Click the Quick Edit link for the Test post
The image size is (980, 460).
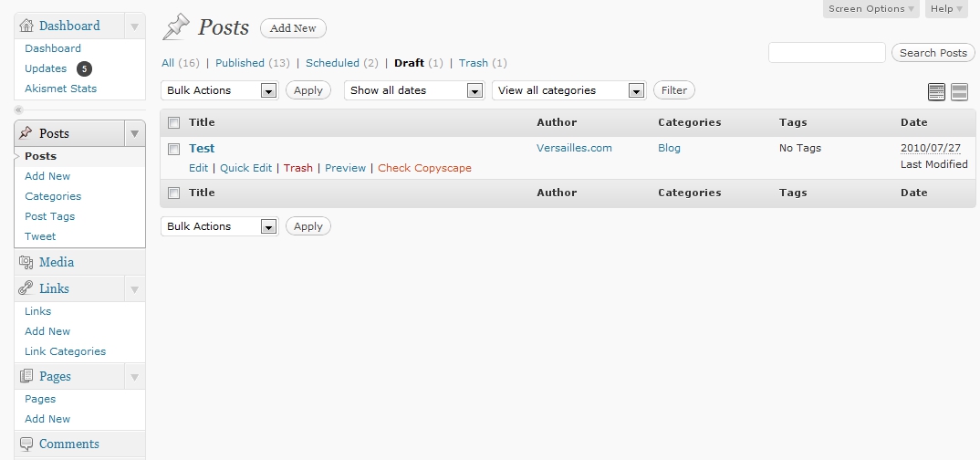tap(245, 168)
